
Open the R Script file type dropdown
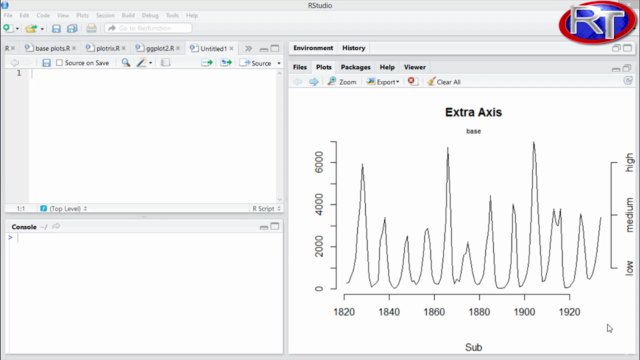click(267, 209)
